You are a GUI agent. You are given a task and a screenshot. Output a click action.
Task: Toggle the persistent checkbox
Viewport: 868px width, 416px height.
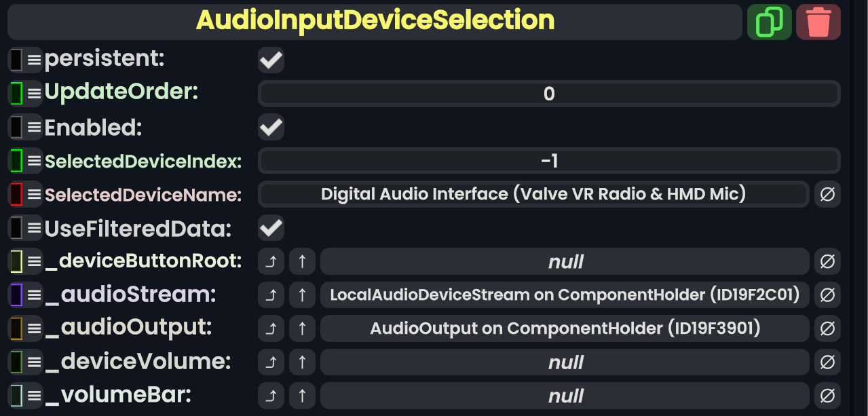coord(271,60)
